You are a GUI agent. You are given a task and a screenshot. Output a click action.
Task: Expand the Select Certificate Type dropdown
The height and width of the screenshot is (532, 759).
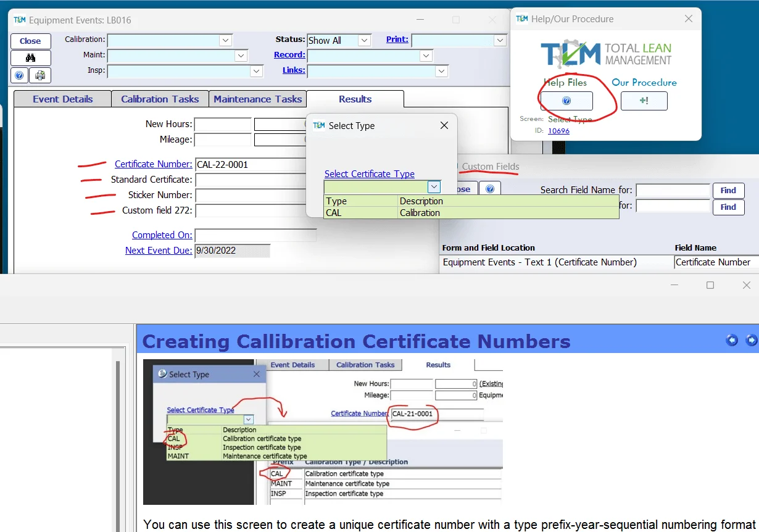tap(434, 187)
